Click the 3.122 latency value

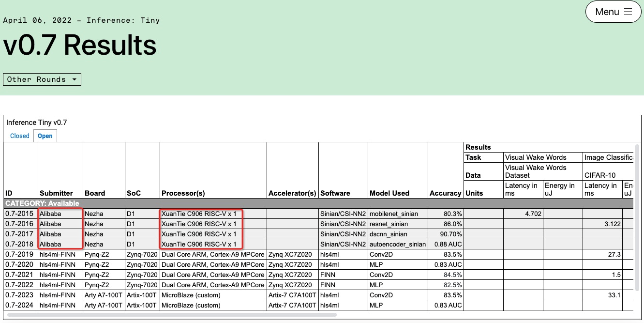[602, 224]
